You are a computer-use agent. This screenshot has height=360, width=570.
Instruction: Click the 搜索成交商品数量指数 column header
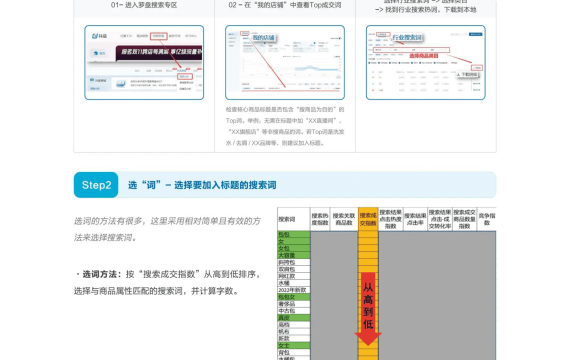coord(465,219)
